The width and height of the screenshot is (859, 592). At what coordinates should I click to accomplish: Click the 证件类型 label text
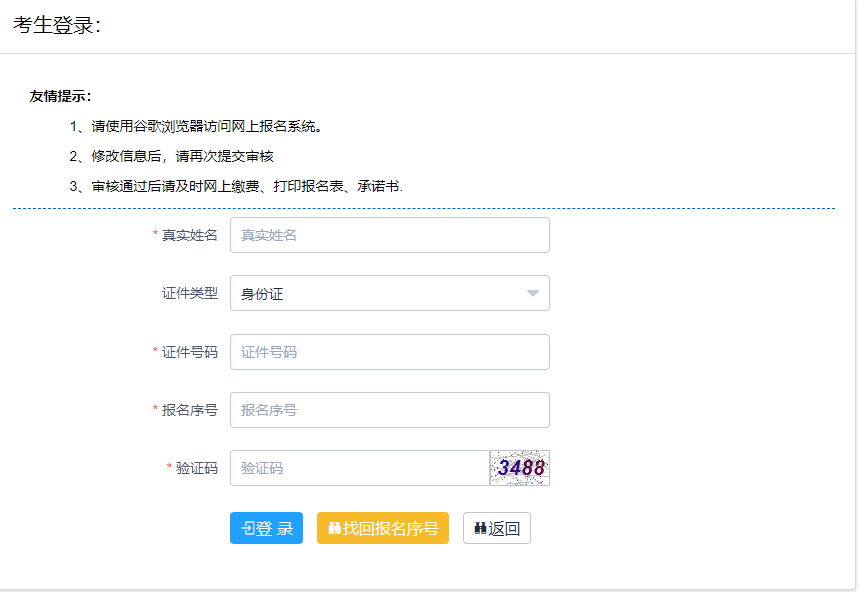pos(189,294)
